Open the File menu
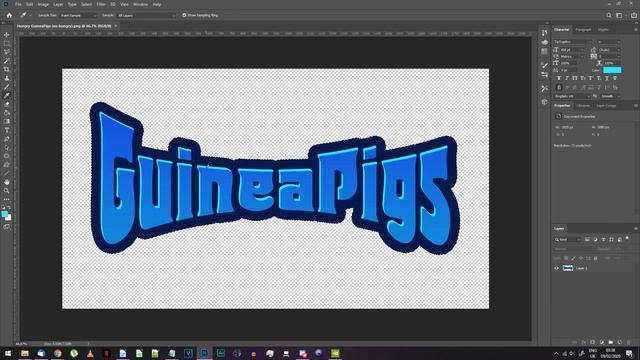640x360 pixels. [x=18, y=4]
